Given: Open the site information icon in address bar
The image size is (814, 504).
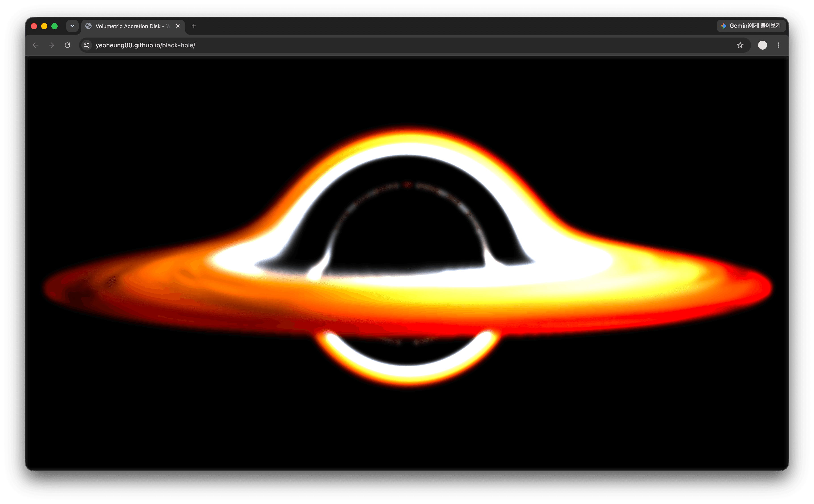Looking at the screenshot, I should point(87,45).
